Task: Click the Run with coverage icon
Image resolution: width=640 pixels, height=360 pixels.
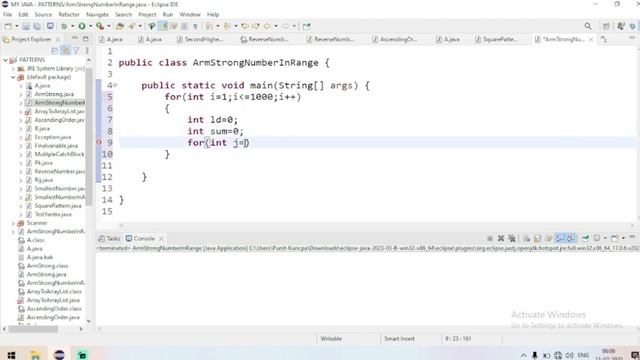Action: click(x=100, y=26)
